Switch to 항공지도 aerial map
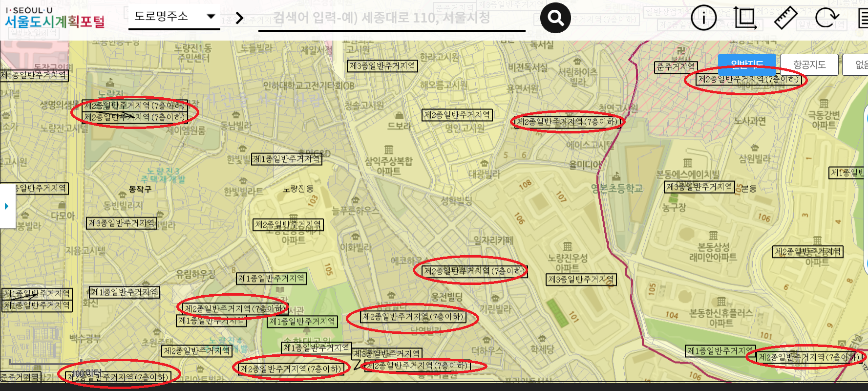The image size is (868, 391). point(809,65)
